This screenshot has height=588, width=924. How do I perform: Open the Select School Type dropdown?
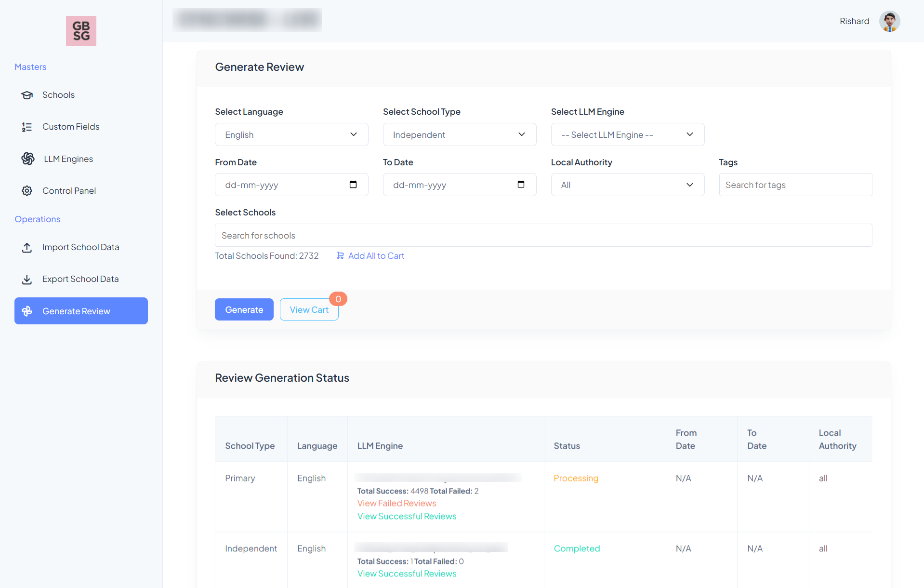pos(460,134)
